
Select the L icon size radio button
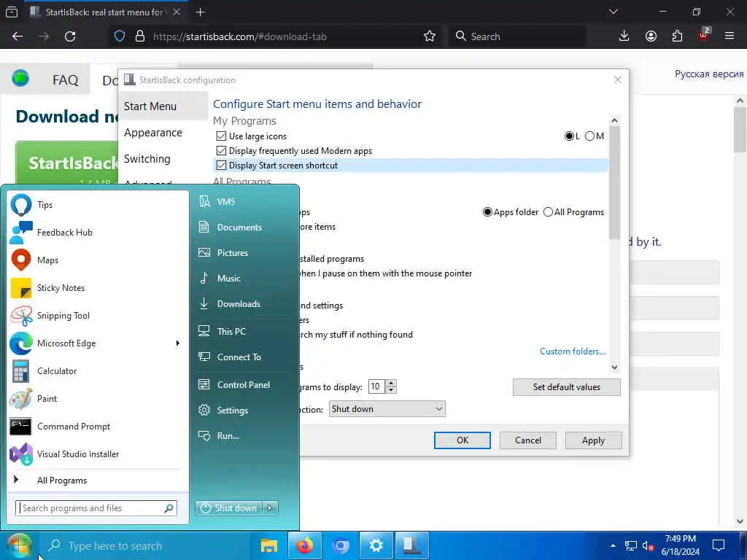pyautogui.click(x=569, y=136)
